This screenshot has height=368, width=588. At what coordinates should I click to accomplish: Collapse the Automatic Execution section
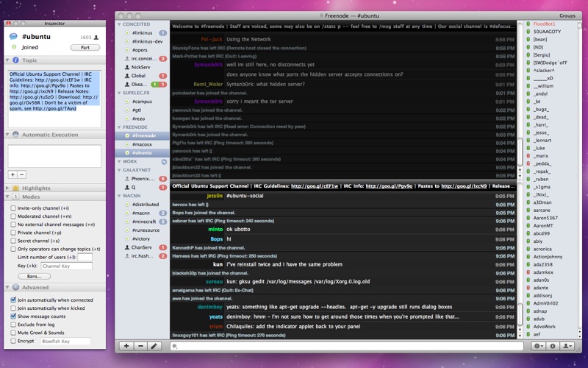7,135
